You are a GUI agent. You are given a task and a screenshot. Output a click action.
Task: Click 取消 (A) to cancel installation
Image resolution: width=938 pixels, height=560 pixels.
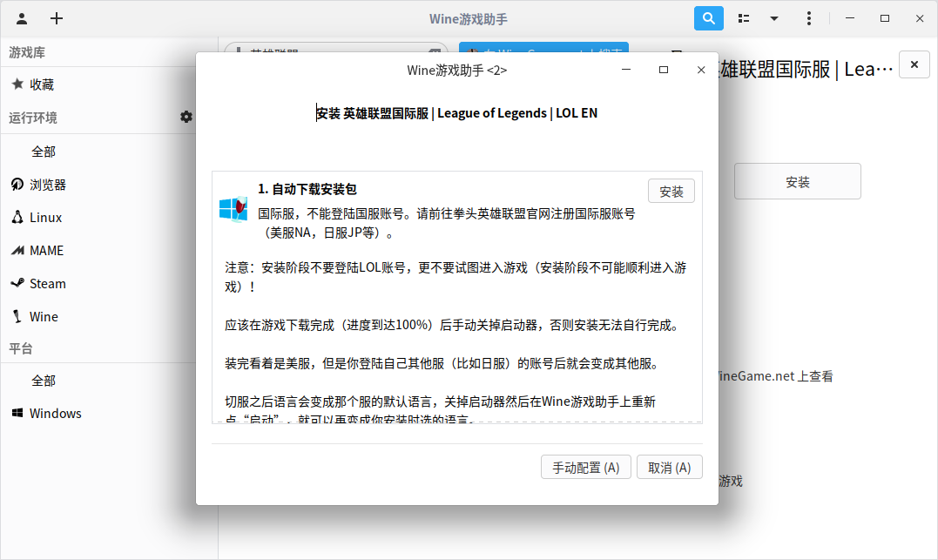[670, 468]
